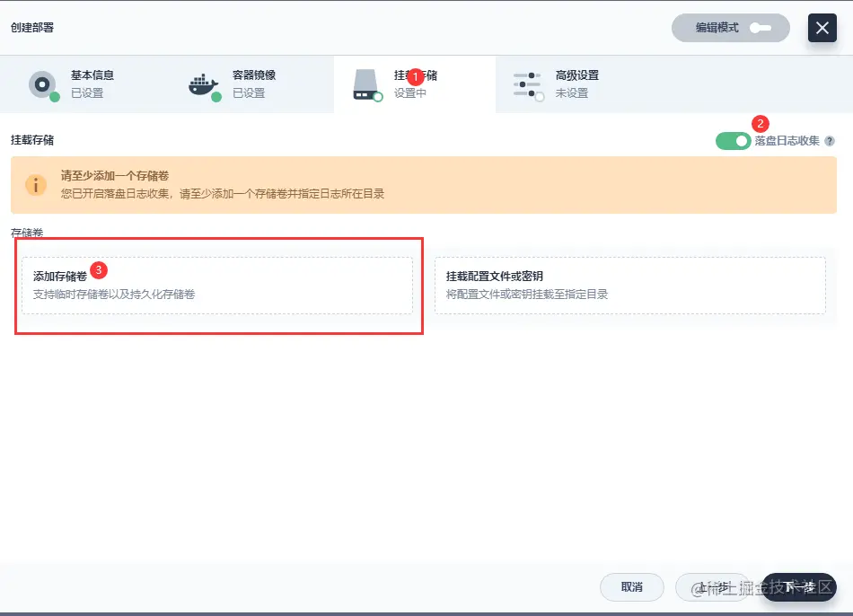Click the 存储卷 section label
Viewport: 853px width, 616px height.
[27, 233]
